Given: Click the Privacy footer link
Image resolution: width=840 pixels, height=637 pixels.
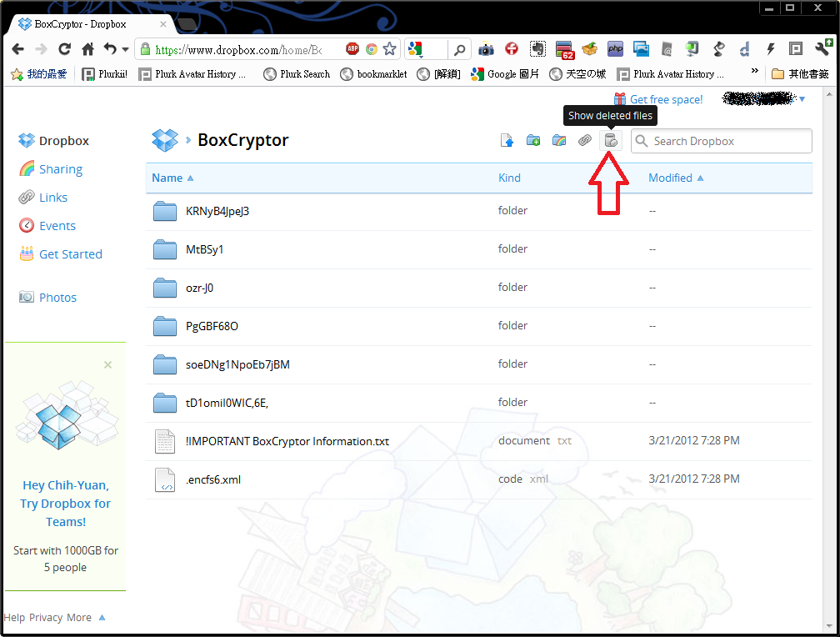Looking at the screenshot, I should click(46, 618).
